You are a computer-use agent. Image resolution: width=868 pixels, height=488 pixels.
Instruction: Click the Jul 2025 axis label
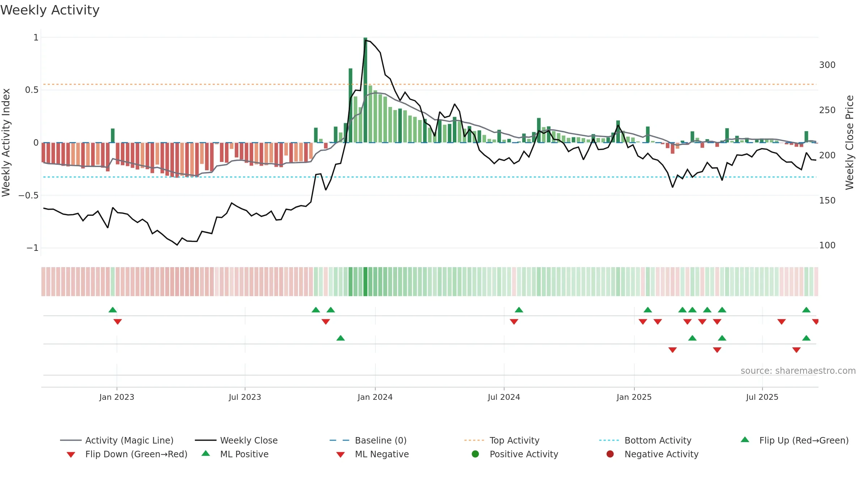(762, 397)
